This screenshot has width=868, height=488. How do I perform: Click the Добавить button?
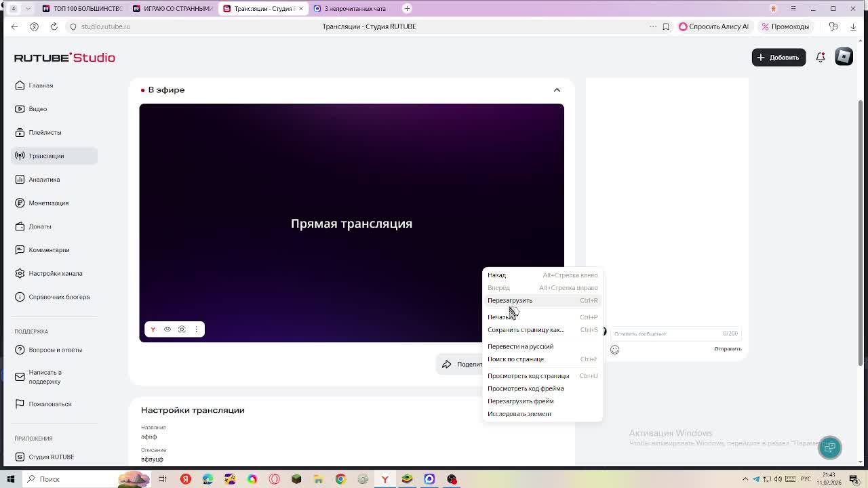pos(778,58)
